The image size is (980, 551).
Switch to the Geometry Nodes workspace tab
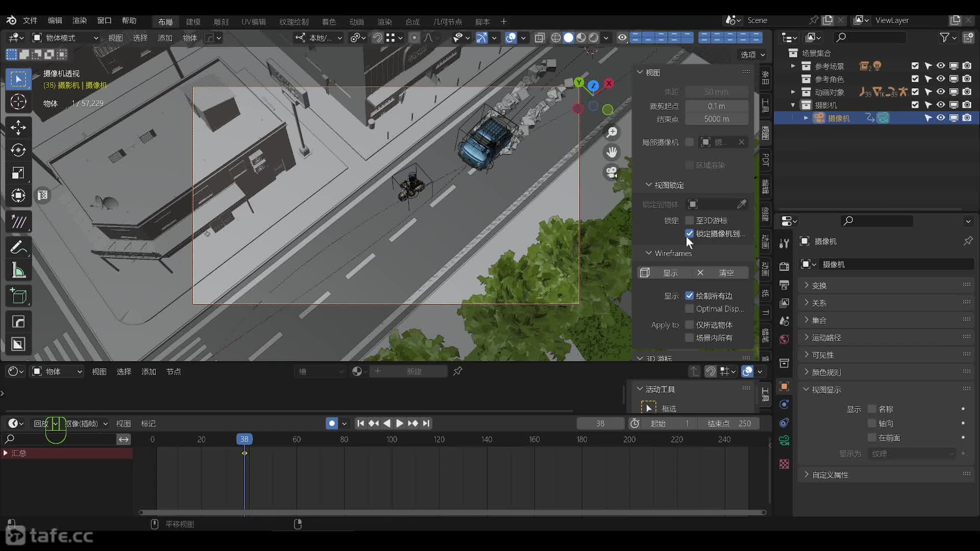pos(447,21)
